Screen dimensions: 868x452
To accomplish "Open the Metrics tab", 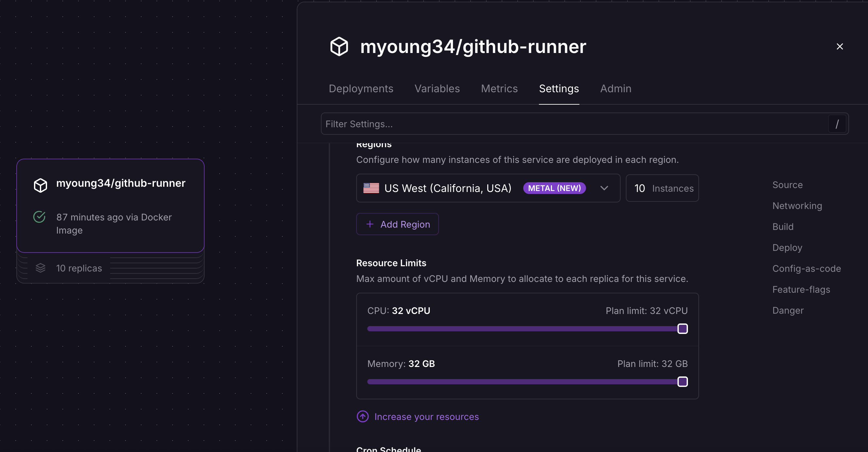I will (499, 88).
